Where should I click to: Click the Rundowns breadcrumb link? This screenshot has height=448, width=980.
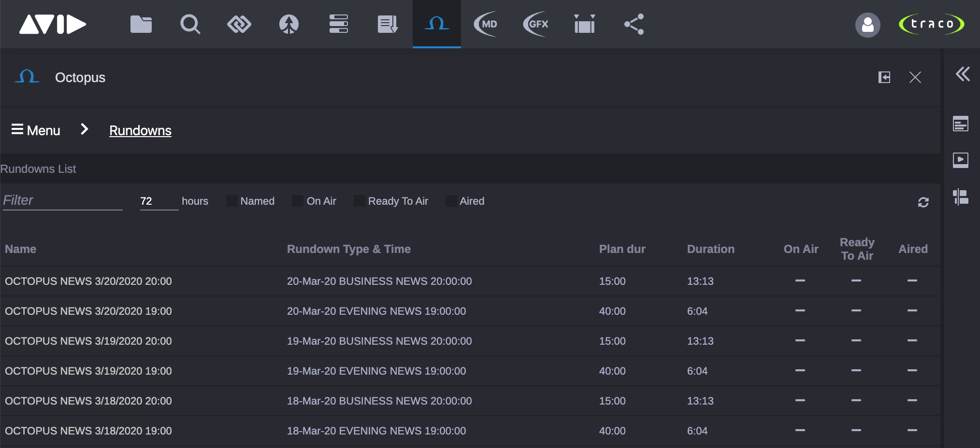pyautogui.click(x=140, y=130)
